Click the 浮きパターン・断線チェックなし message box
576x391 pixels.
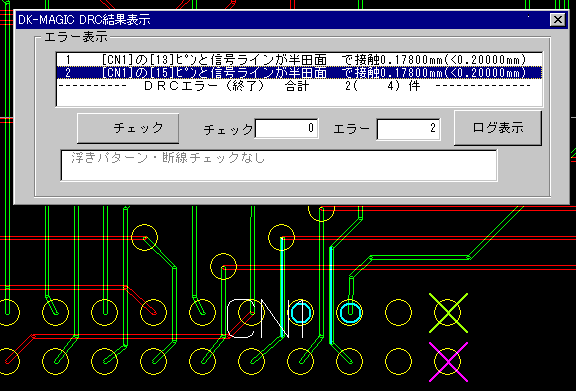[x=279, y=165]
